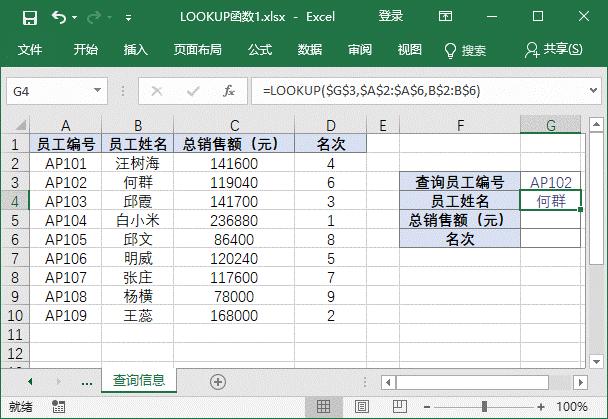This screenshot has width=608, height=419.
Task: Select cell containing AP101
Action: [66, 163]
